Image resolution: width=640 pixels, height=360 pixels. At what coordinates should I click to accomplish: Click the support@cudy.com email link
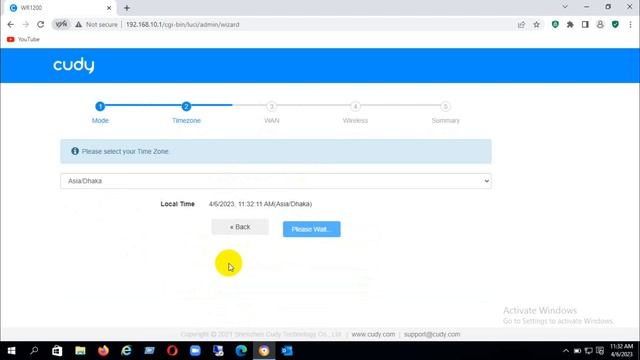[x=432, y=334]
